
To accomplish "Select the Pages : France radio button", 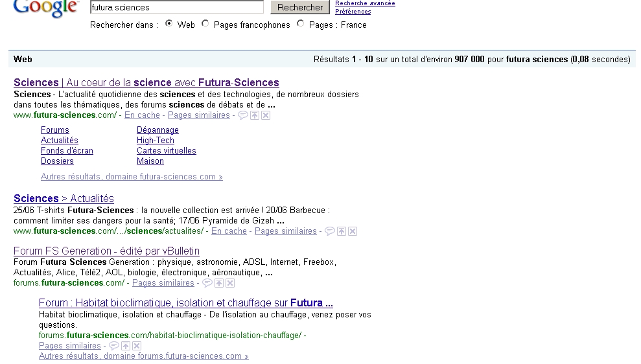I will 301,24.
